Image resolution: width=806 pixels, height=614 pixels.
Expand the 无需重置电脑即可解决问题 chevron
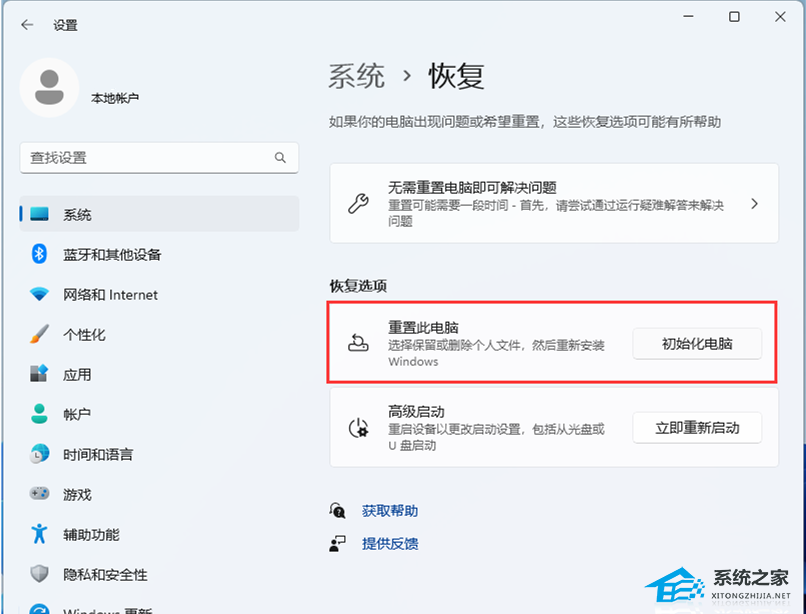tap(754, 204)
